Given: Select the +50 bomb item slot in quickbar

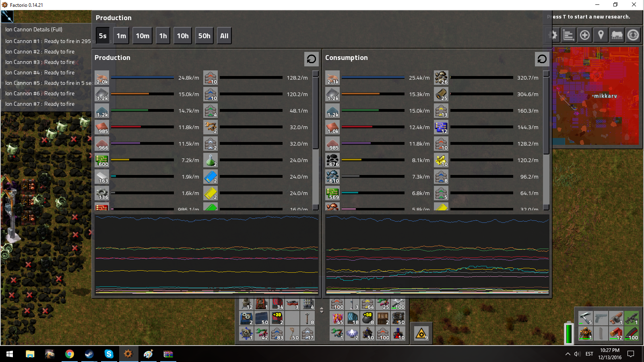Looking at the screenshot, I should pos(368,318).
